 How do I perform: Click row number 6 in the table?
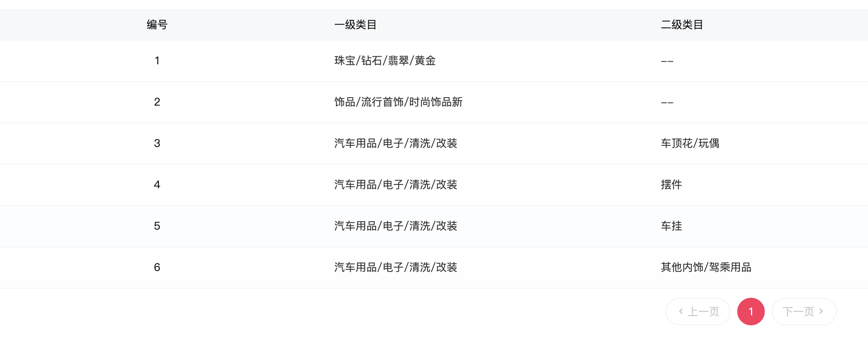[x=157, y=268]
